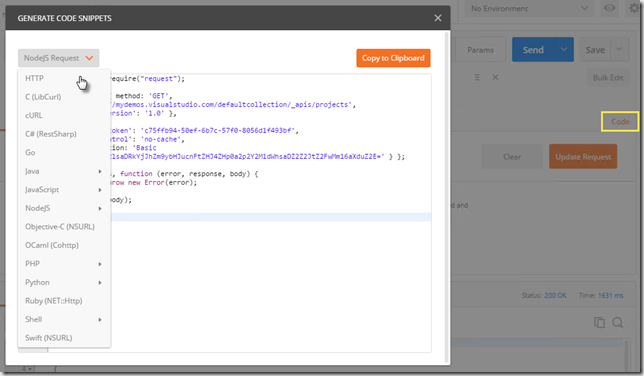This screenshot has width=644, height=376.
Task: Click the row delete X icon
Action: click(x=495, y=77)
